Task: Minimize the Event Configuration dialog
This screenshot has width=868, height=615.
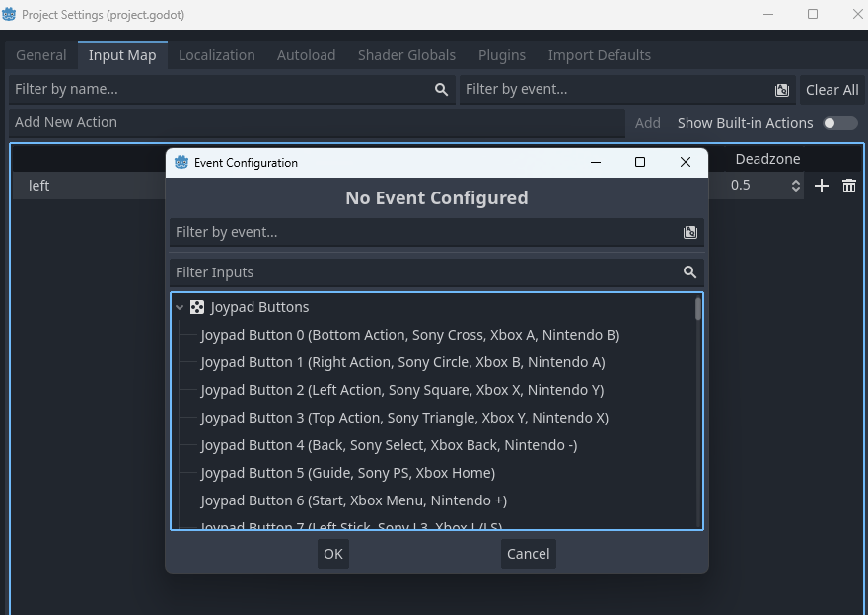Action: coord(596,162)
